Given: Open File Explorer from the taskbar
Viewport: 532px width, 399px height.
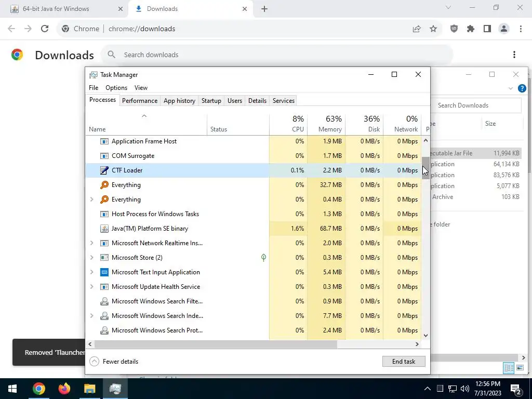Looking at the screenshot, I should 89,389.
